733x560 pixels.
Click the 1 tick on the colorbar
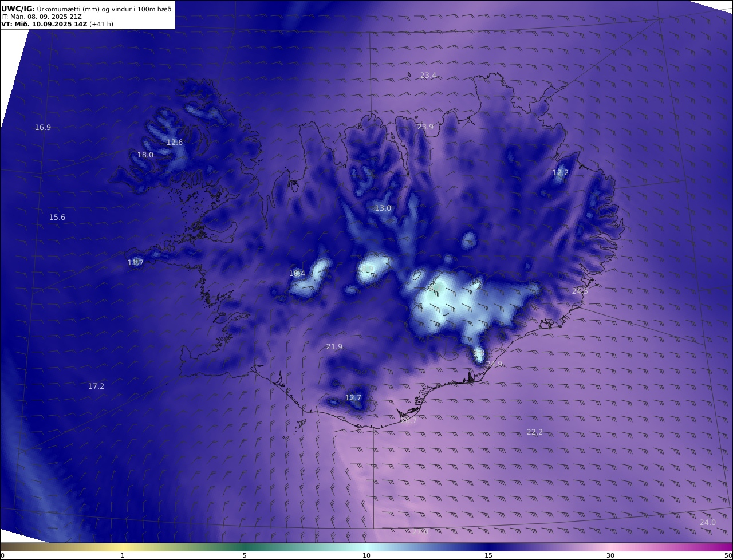(x=123, y=555)
